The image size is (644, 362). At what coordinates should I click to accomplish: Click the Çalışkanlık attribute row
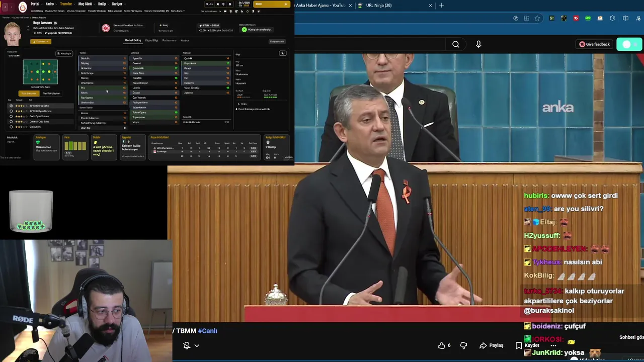point(155,68)
